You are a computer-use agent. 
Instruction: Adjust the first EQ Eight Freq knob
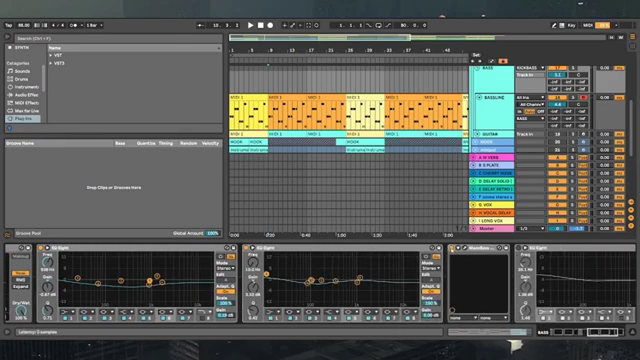(48, 262)
